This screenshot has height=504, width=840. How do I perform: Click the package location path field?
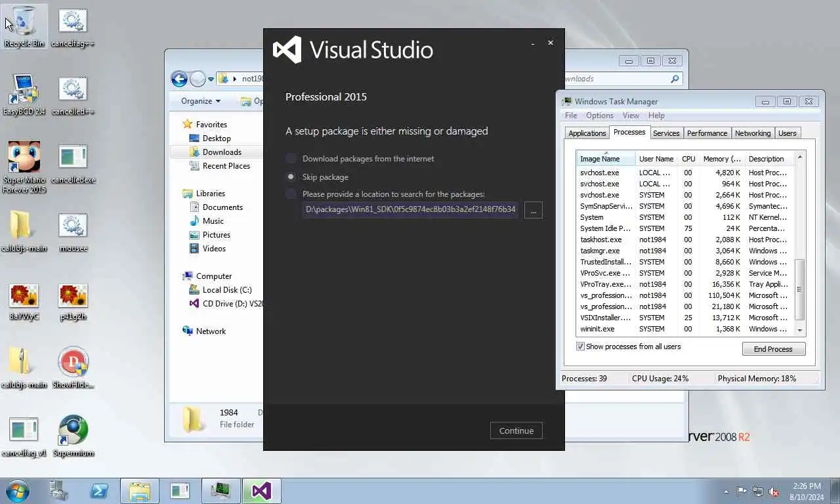click(410, 210)
